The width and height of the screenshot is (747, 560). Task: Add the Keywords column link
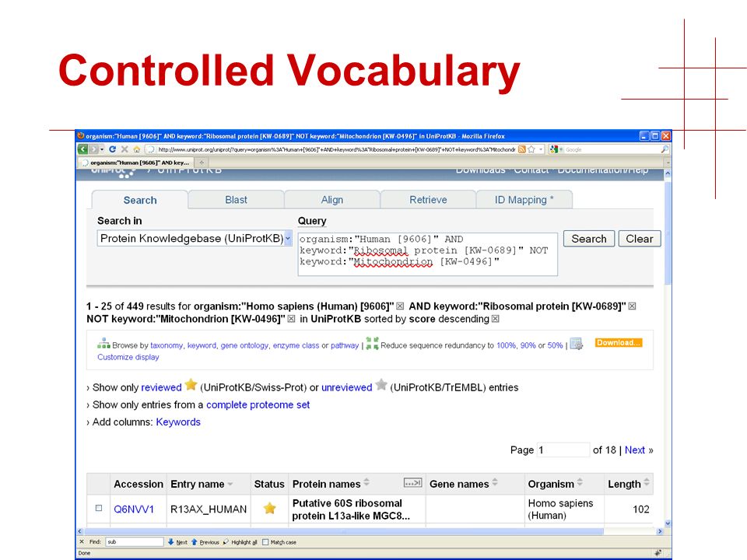(178, 422)
